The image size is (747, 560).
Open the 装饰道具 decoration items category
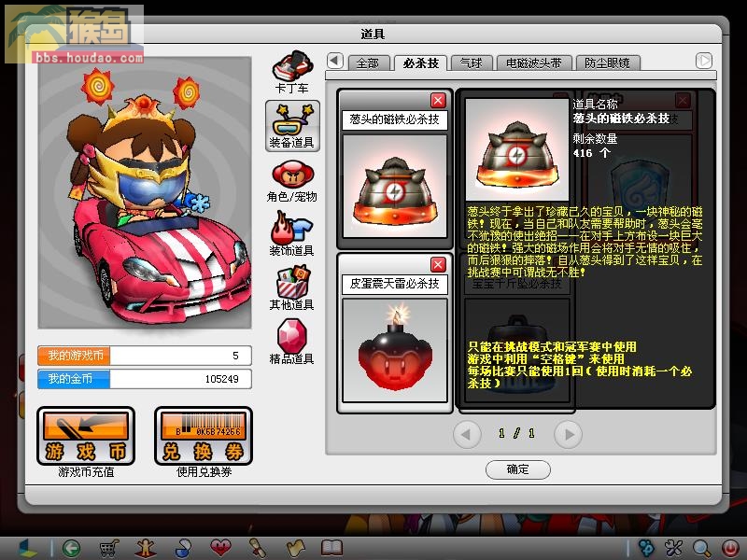(x=292, y=234)
